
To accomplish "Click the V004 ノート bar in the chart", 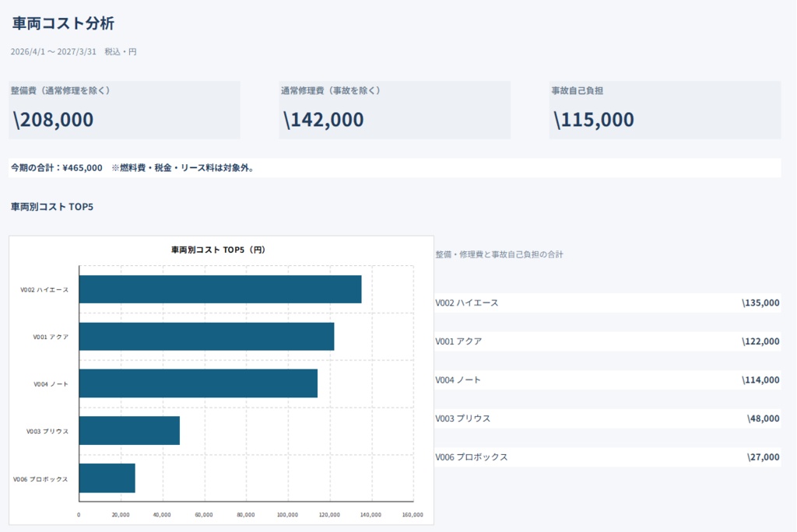I will [198, 383].
